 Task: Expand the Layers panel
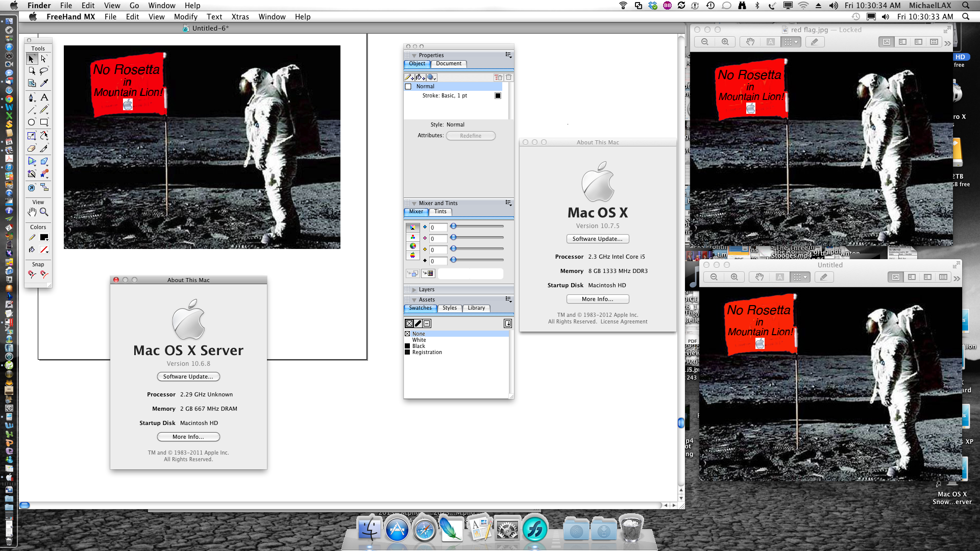click(x=414, y=290)
